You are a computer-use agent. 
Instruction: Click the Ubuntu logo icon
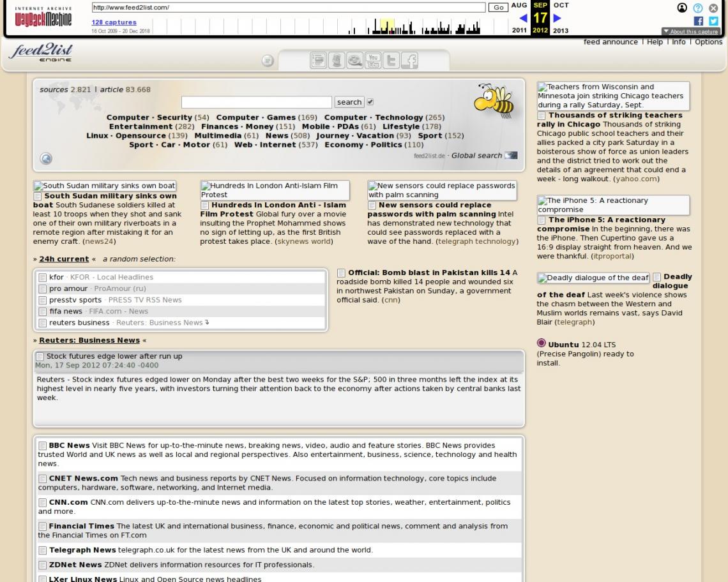click(542, 343)
